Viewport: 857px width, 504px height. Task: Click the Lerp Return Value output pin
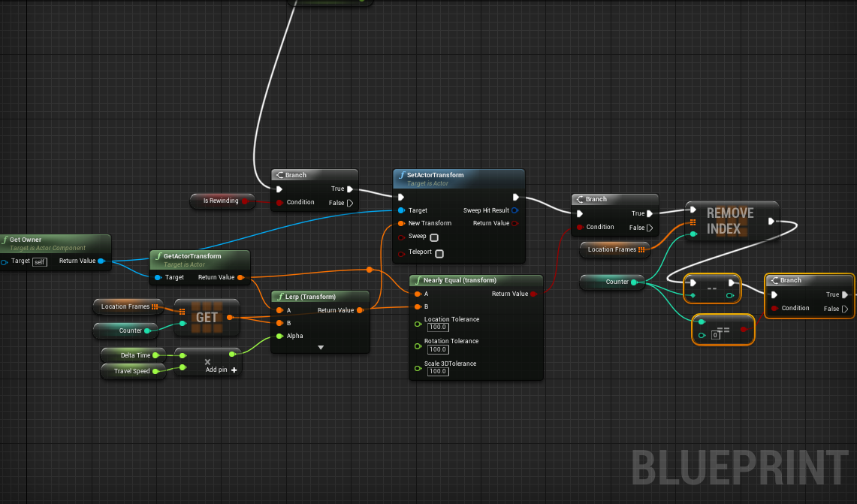[361, 310]
